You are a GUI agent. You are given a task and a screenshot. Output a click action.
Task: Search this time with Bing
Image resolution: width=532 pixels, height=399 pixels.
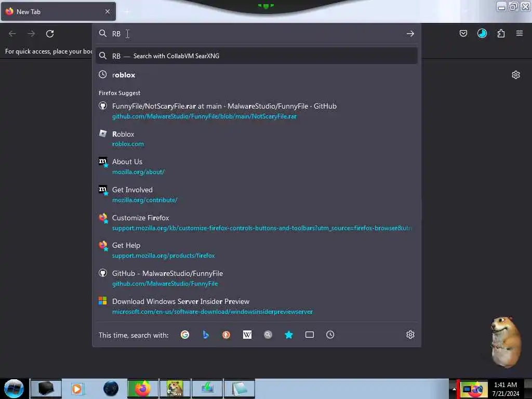point(206,335)
